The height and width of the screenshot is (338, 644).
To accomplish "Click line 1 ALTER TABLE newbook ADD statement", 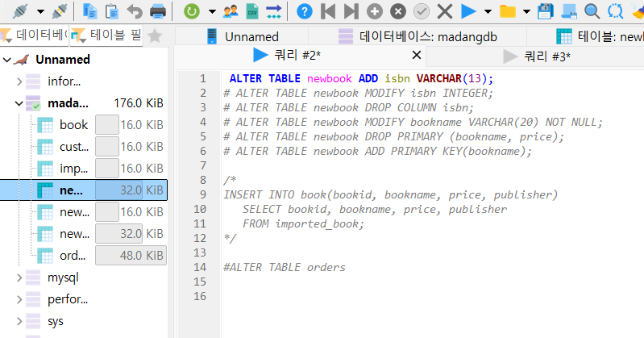I will 361,78.
